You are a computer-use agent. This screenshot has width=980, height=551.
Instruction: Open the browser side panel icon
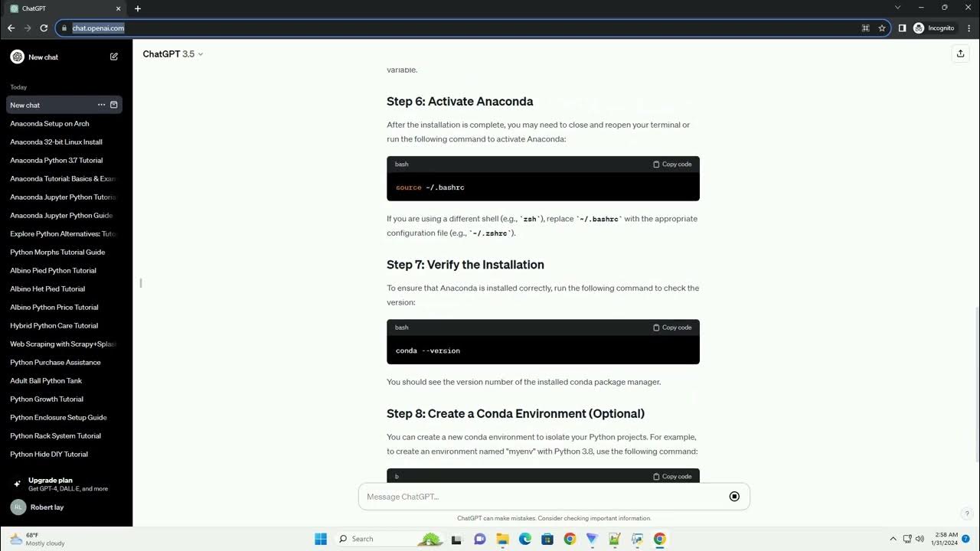tap(903, 28)
